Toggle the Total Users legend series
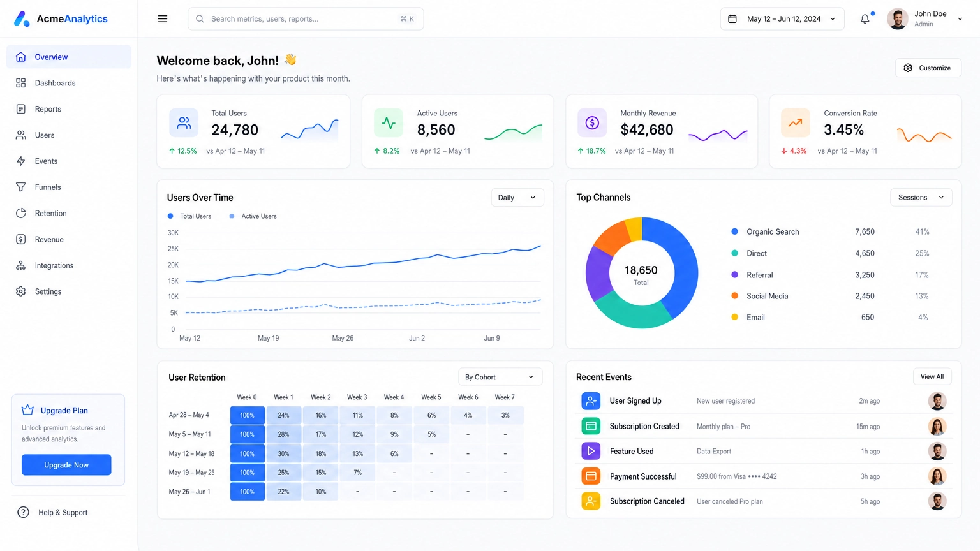980x551 pixels. tap(189, 216)
